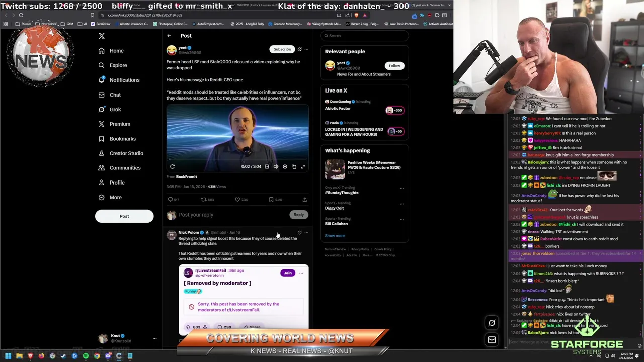Open Explore in the X sidebar
This screenshot has height=362, width=644.
(x=112, y=65)
